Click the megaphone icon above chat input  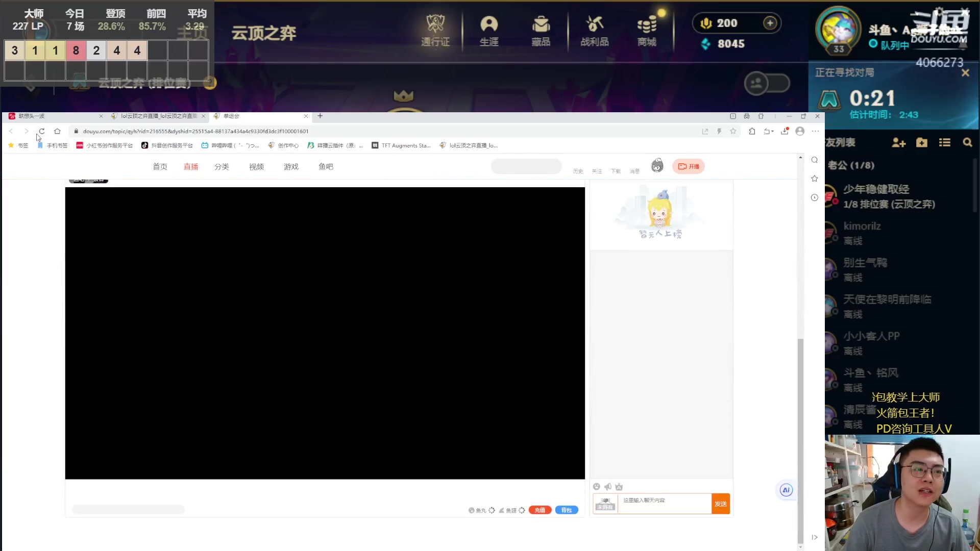(608, 486)
